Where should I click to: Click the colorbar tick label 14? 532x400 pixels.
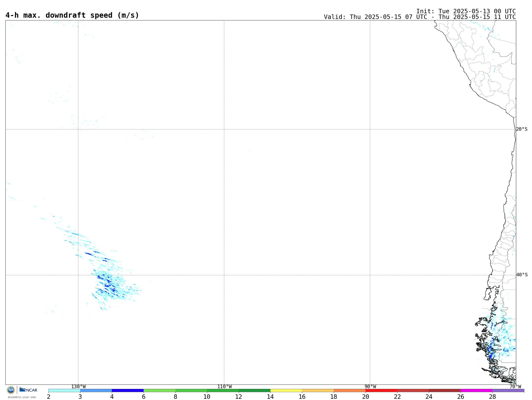[270, 397]
